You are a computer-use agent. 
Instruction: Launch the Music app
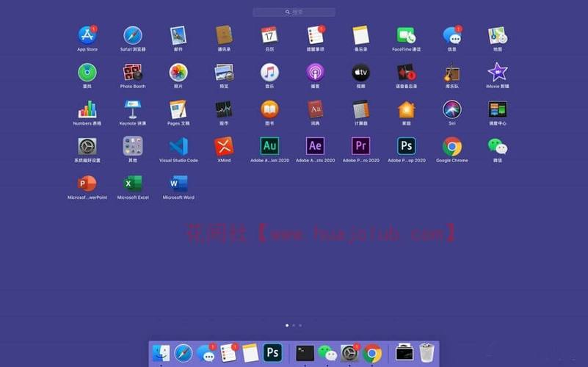[x=269, y=73]
